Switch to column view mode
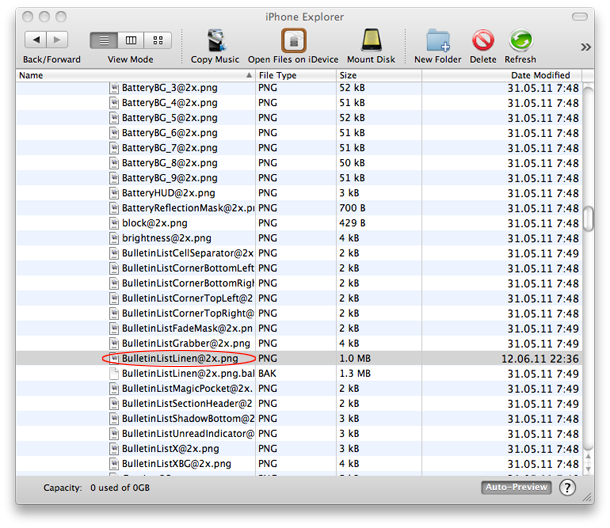The image size is (610, 528). tap(131, 41)
